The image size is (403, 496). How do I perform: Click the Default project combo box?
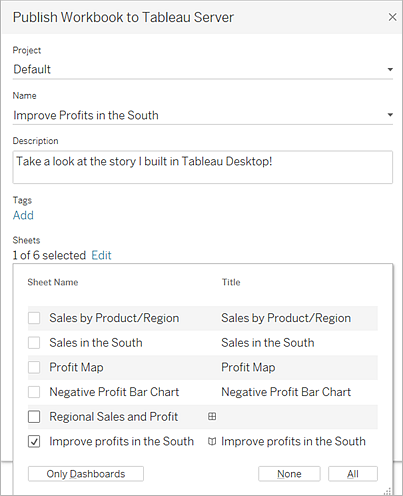pyautogui.click(x=203, y=70)
